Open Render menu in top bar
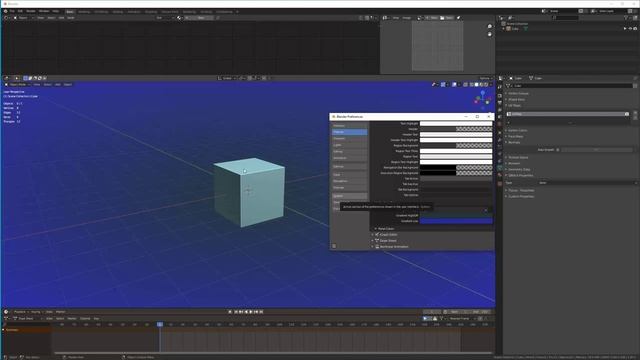The image size is (640, 360). point(31,11)
